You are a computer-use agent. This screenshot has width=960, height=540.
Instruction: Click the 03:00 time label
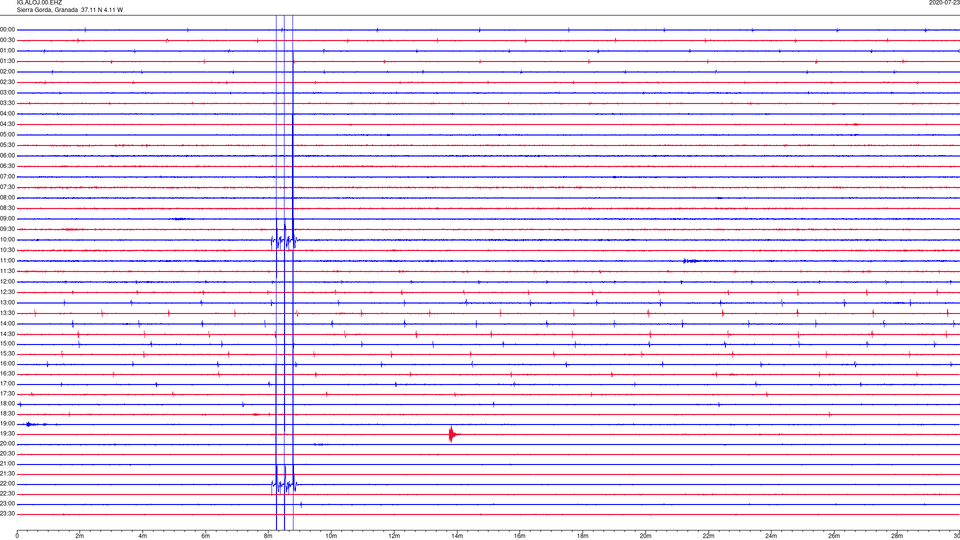click(8, 92)
